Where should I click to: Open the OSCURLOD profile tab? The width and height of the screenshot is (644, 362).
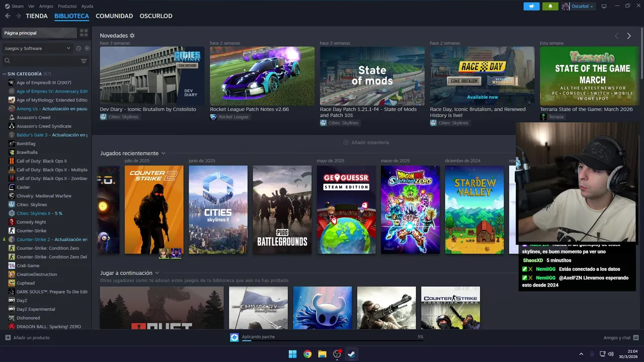tap(156, 16)
